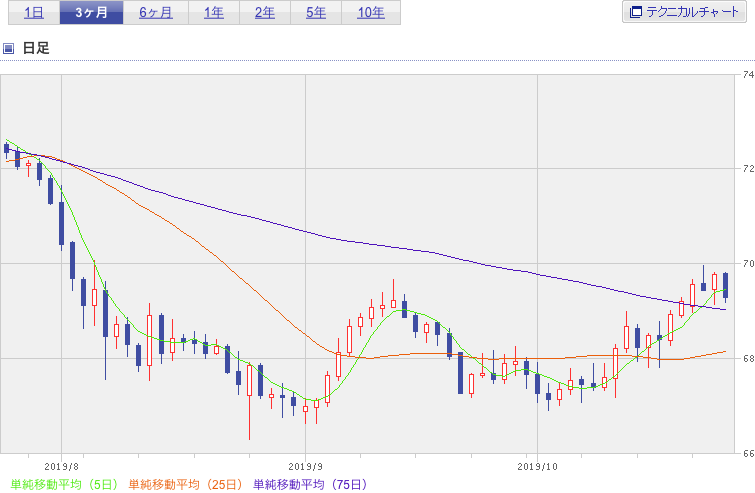Click the square icon beside 日足
The image size is (755, 493).
pos(8,48)
